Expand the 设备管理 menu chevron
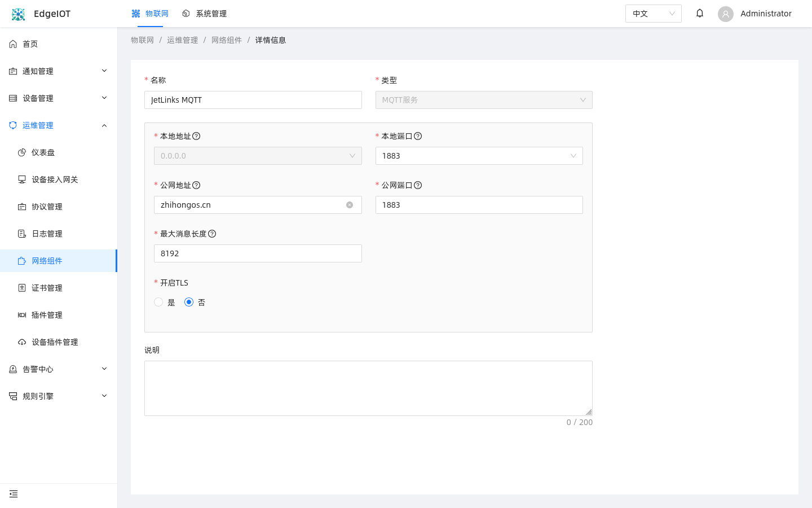This screenshot has width=812, height=508. pyautogui.click(x=104, y=98)
